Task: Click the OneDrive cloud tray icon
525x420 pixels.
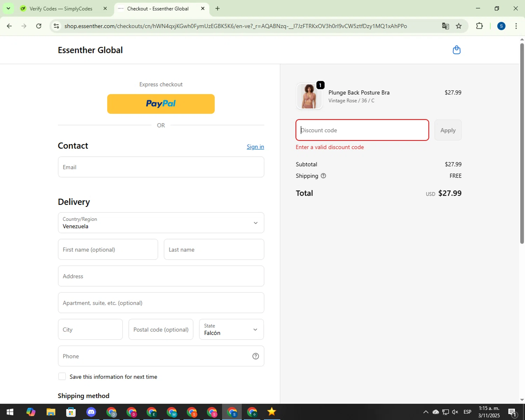Action: 435,412
